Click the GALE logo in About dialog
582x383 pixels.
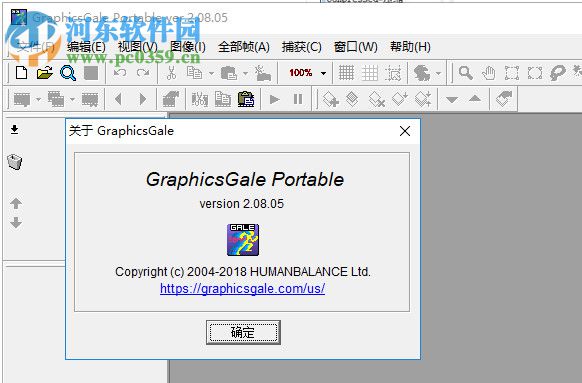coord(243,240)
